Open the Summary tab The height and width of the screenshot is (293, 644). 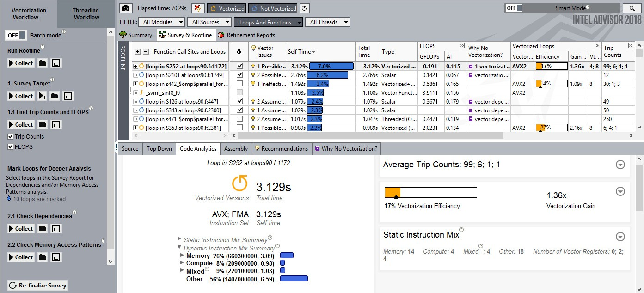pos(136,35)
